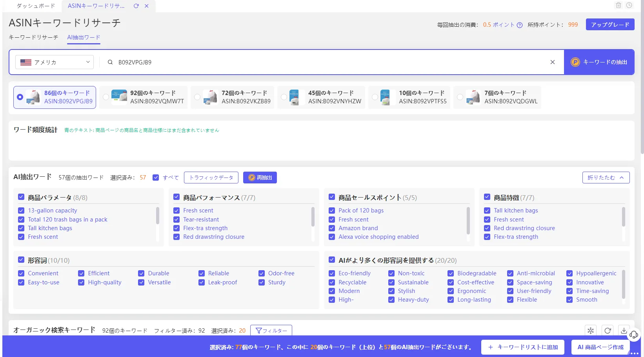Toggle AIがより多くの形容詞 group checkbox
This screenshot has width=644, height=357.
pos(332,260)
